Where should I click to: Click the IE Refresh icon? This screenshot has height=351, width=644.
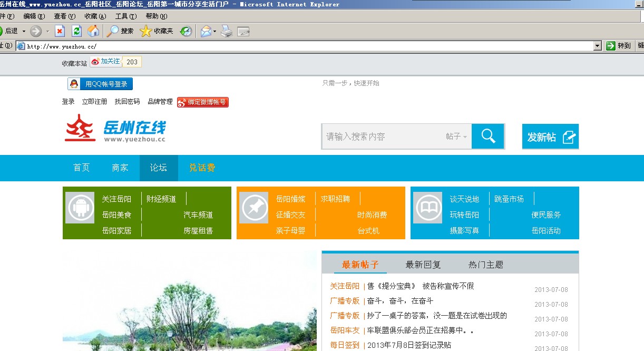point(76,31)
